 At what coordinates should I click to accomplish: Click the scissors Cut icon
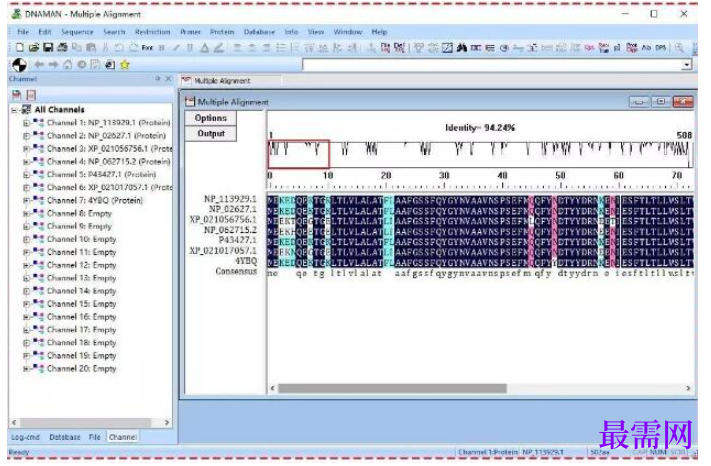(106, 48)
